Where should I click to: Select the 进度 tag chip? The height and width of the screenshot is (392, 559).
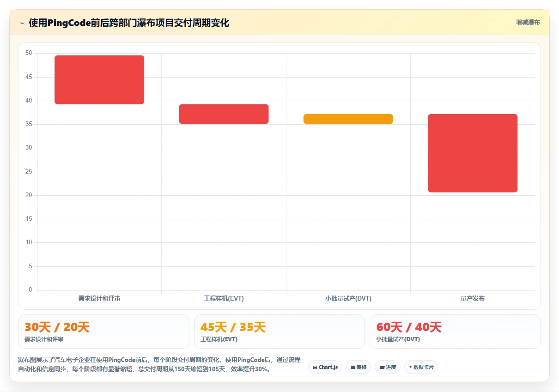388,367
